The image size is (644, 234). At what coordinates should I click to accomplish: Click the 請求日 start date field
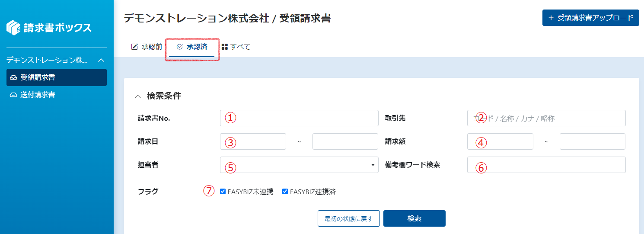(253, 141)
